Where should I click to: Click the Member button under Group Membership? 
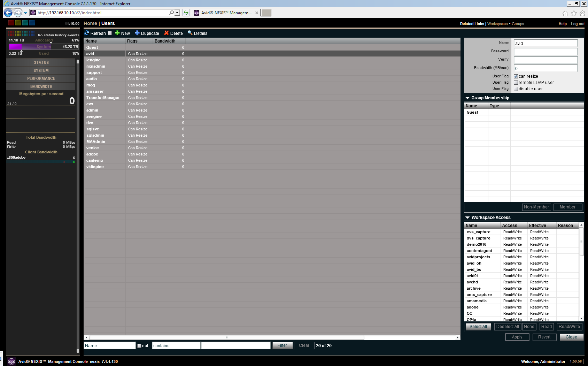click(x=567, y=207)
